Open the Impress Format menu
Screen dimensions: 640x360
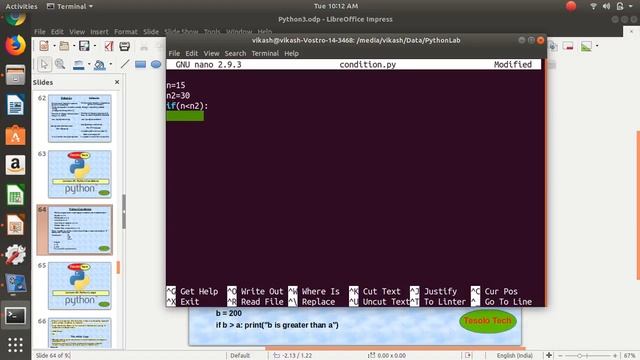point(126,32)
